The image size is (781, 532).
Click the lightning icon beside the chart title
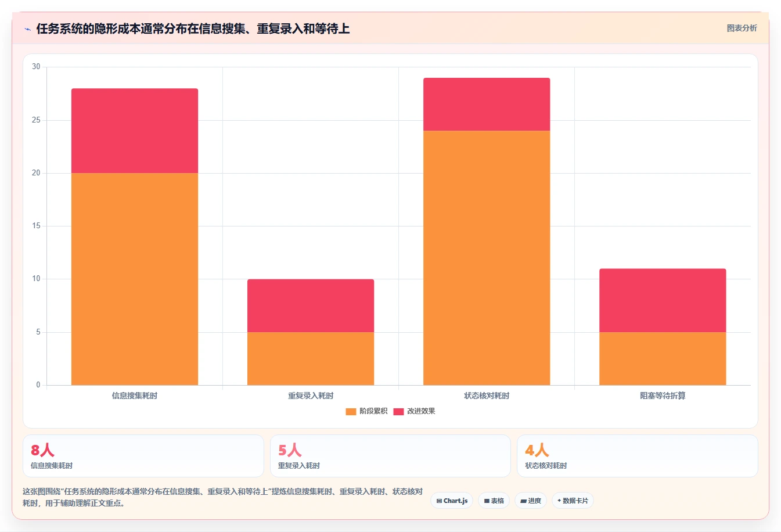click(27, 29)
